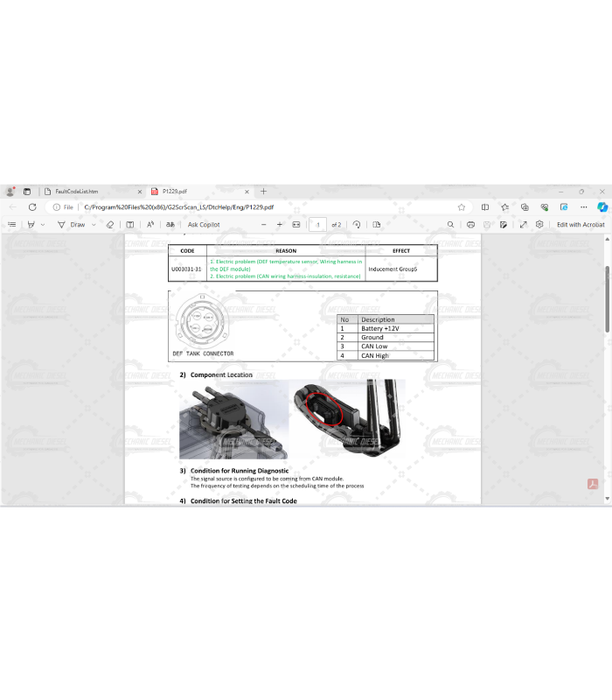Expand the Draw options dropdown arrow
Viewport: 612px width, 700px height.
point(94,225)
